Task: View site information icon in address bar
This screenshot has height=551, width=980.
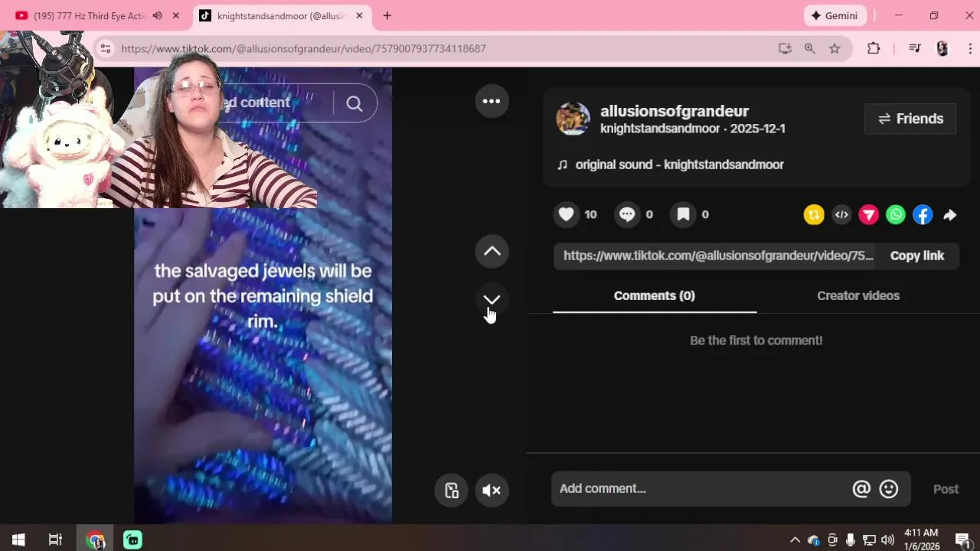Action: click(x=106, y=48)
